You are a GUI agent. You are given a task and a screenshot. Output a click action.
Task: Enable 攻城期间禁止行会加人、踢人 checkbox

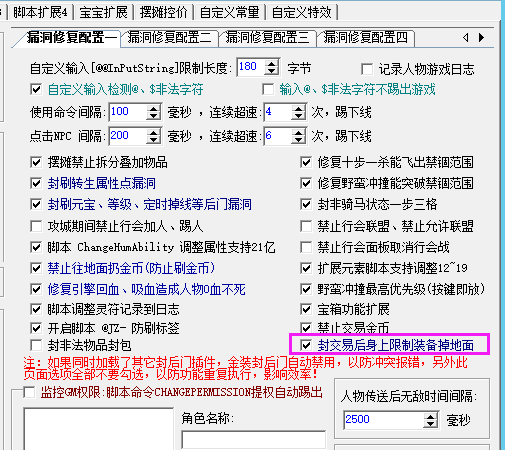click(x=36, y=226)
